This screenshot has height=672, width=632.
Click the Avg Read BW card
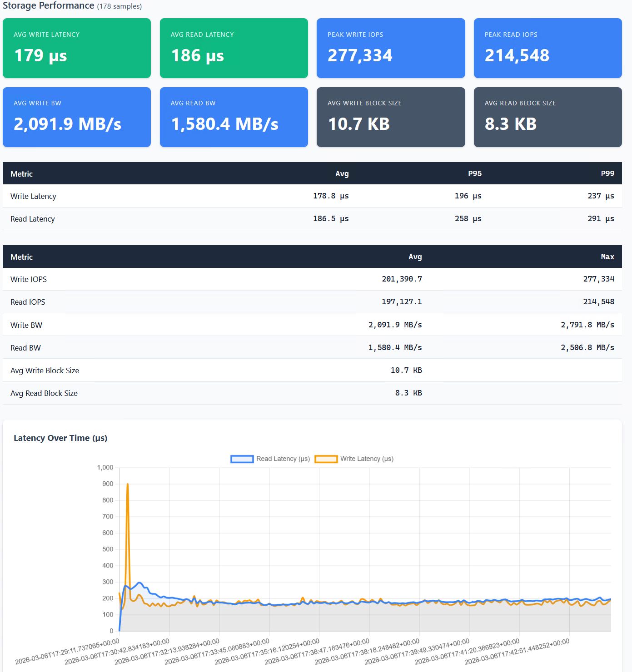[234, 117]
